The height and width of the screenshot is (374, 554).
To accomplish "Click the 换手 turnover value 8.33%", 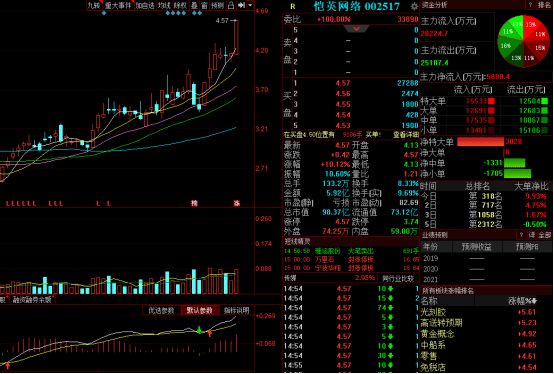I will [408, 183].
